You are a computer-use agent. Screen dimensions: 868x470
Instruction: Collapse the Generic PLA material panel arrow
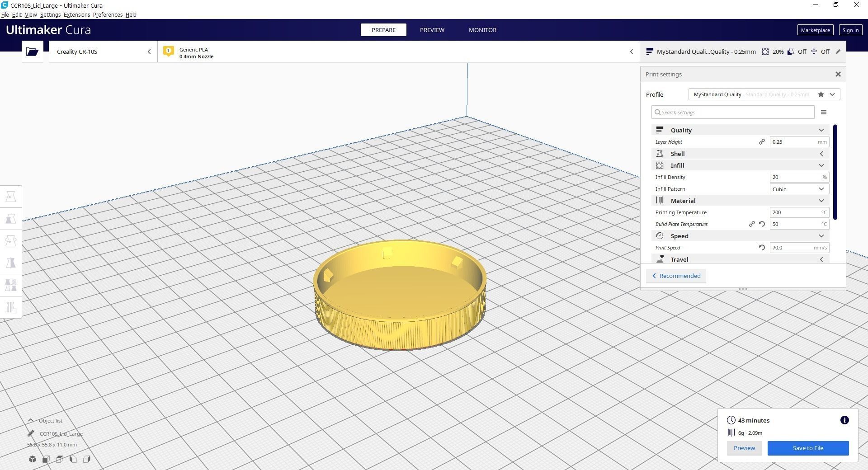pos(632,52)
